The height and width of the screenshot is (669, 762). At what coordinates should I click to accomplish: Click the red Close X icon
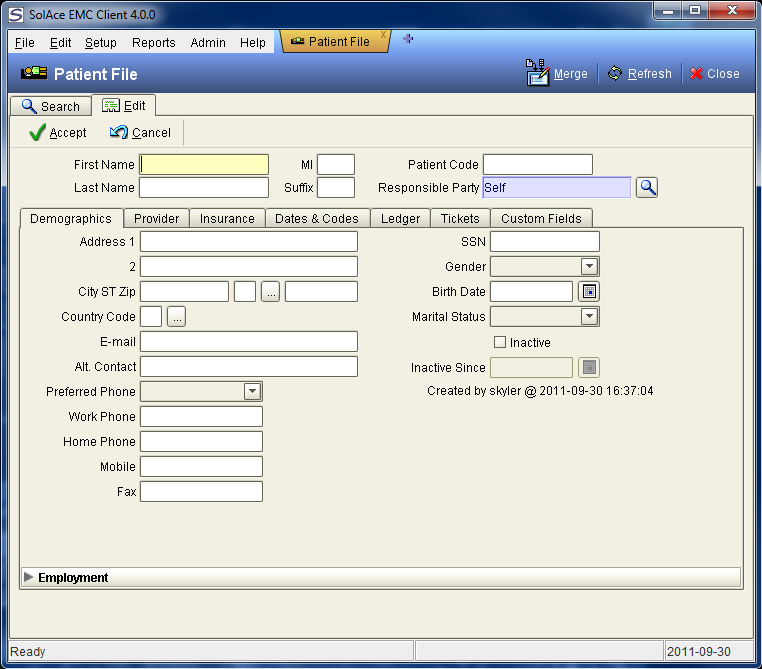pos(697,73)
